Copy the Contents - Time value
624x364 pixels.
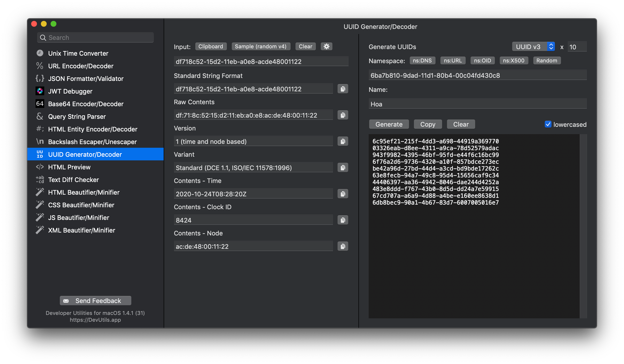pyautogui.click(x=343, y=194)
